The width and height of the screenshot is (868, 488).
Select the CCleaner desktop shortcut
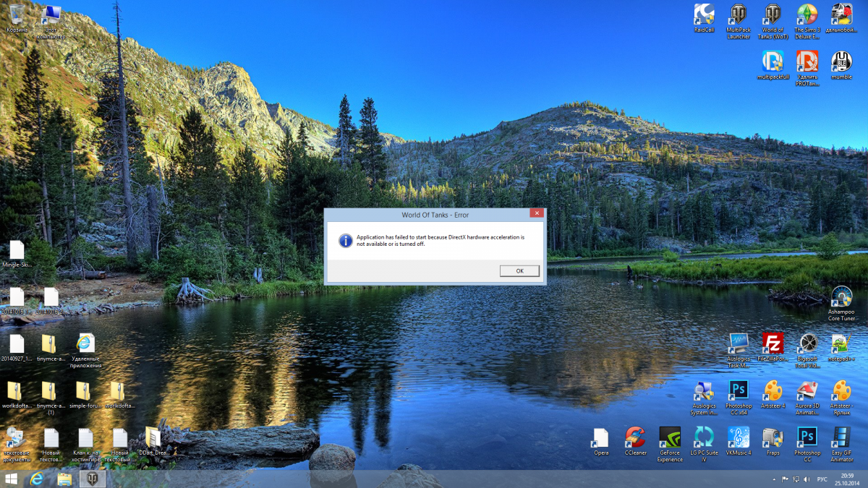click(635, 441)
